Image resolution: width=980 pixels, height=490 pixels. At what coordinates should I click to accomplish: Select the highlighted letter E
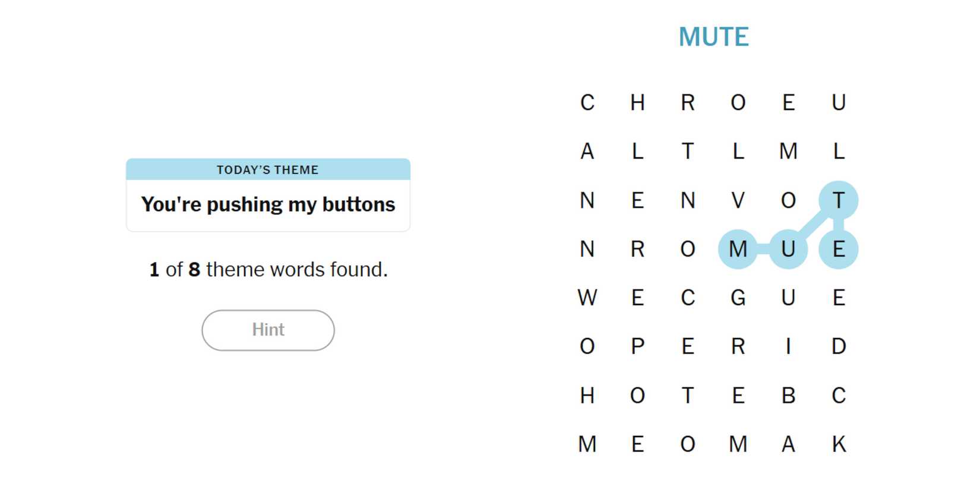(838, 249)
